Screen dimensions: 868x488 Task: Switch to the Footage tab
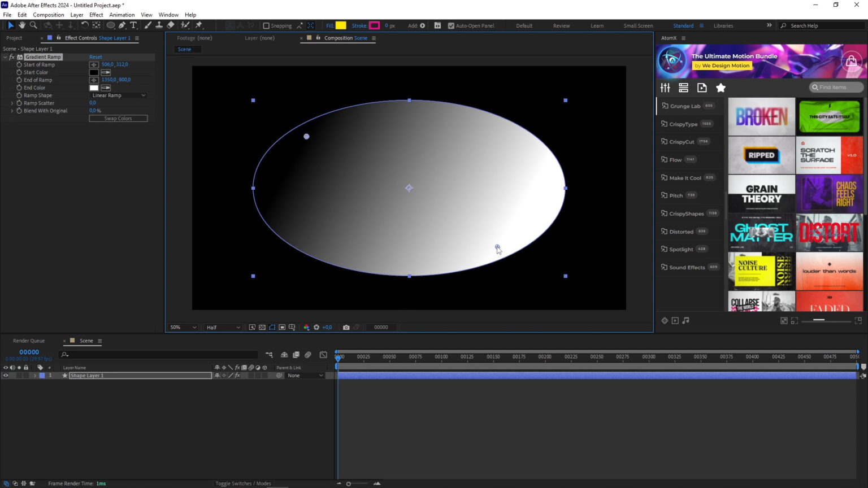pyautogui.click(x=194, y=38)
